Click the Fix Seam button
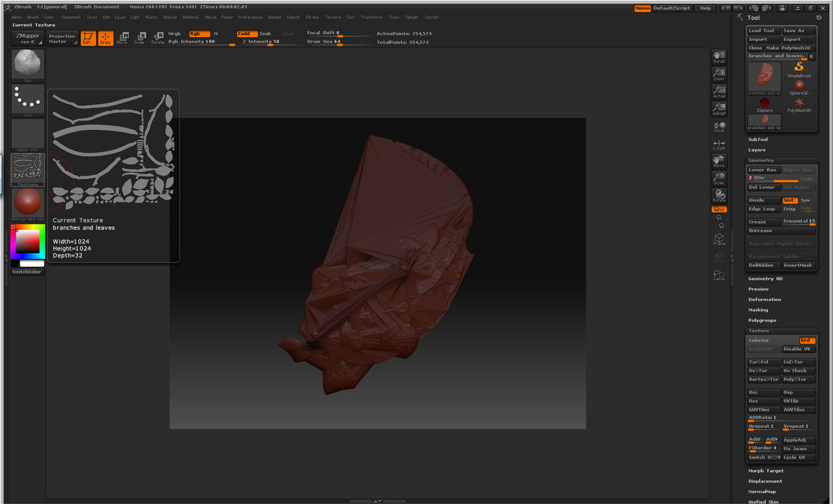Viewport: 833px width, 504px height. [x=798, y=449]
